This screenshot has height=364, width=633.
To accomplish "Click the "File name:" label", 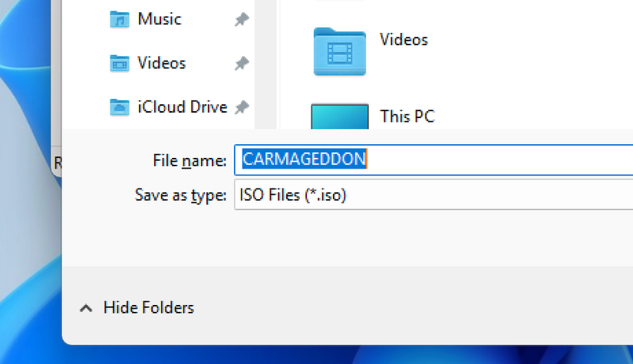I will pos(190,161).
